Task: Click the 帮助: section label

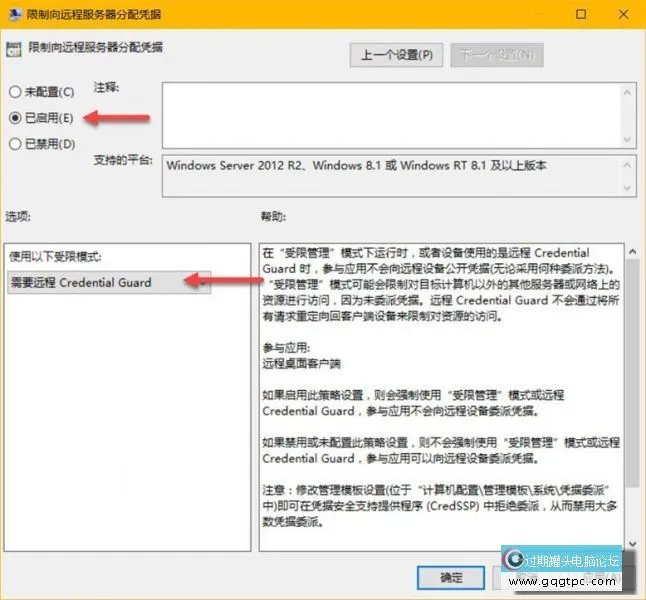Action: [x=273, y=216]
